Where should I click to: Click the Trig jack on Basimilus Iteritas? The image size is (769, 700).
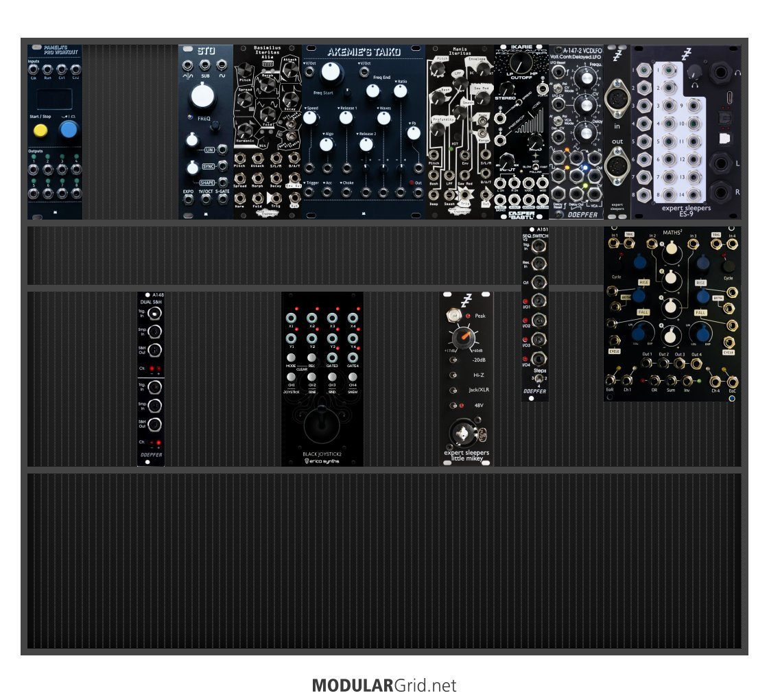(276, 198)
